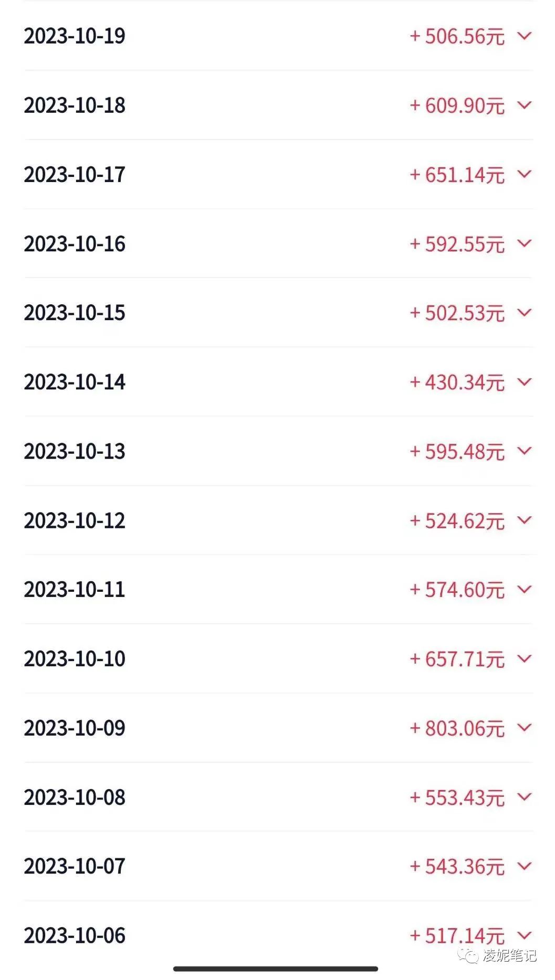This screenshot has width=555, height=980.
Task: Expand the 2023-10-12 entry chevron
Action: click(524, 520)
